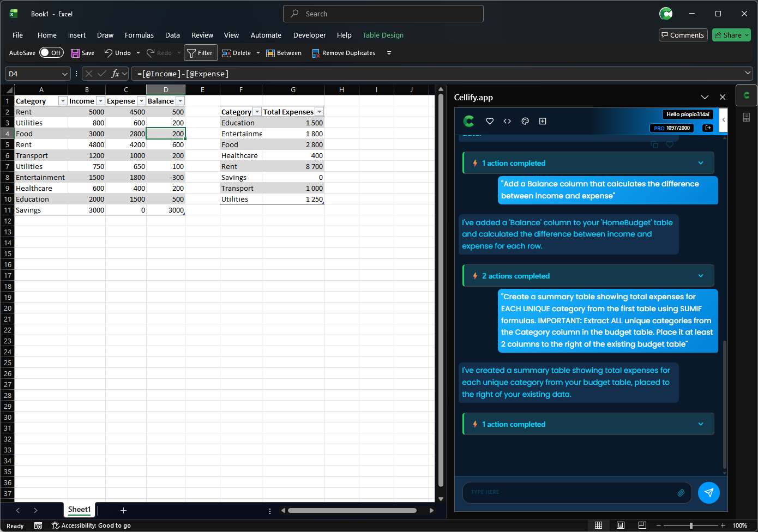Screen dimensions: 758x532
Task: Collapse Cellify task pane options chevron
Action: tap(705, 97)
